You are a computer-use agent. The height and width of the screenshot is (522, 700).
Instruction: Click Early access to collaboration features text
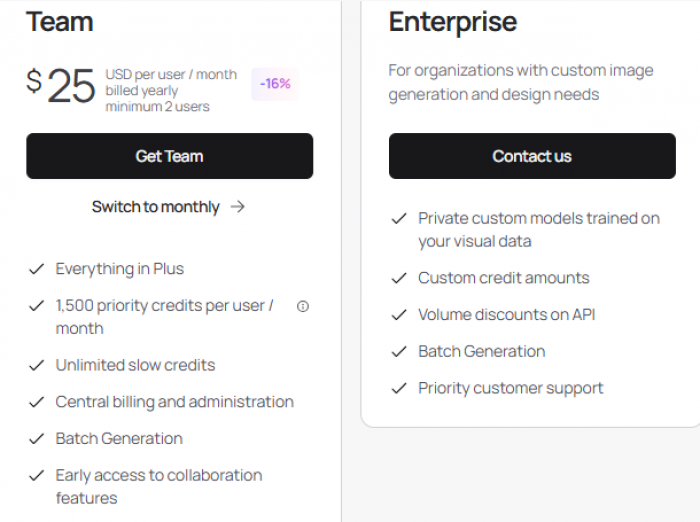(158, 487)
